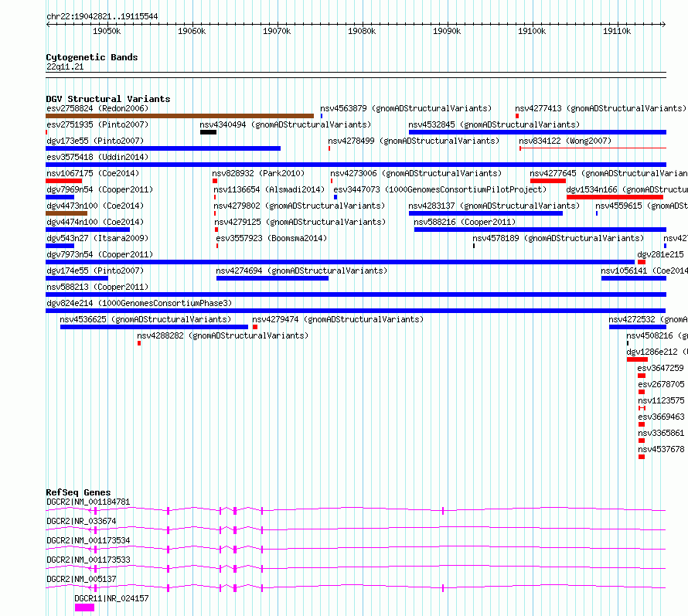The width and height of the screenshot is (688, 616).
Task: Open the nsv834122 (Wong2007) label
Action: [565, 141]
